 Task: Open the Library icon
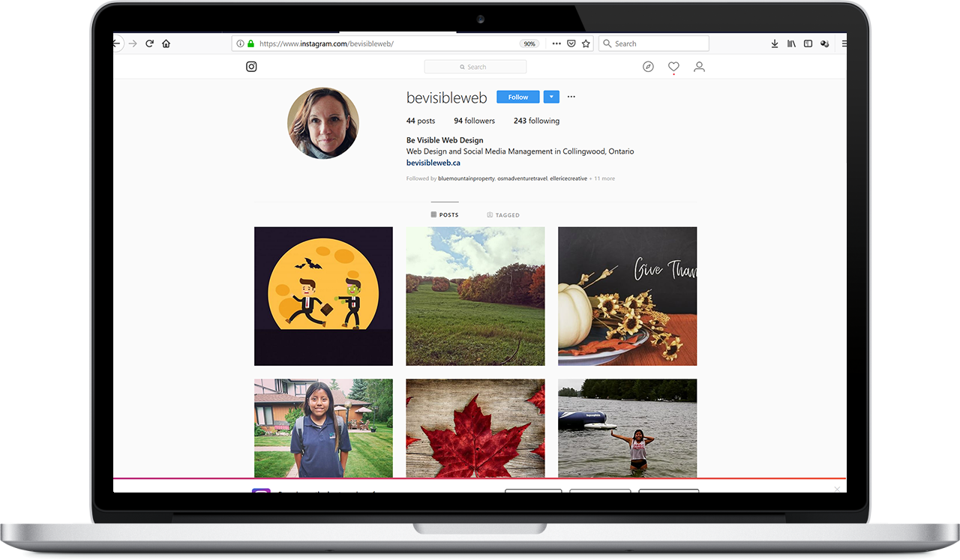(791, 43)
